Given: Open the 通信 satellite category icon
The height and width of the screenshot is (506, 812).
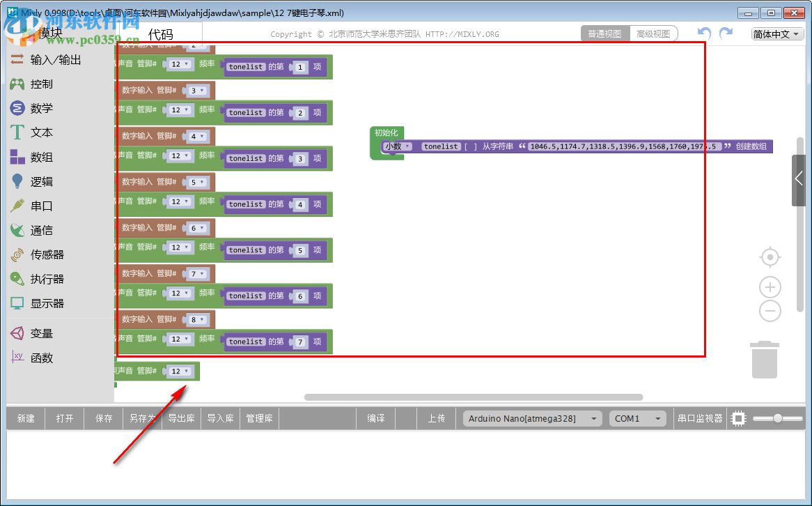Looking at the screenshot, I should point(17,230).
